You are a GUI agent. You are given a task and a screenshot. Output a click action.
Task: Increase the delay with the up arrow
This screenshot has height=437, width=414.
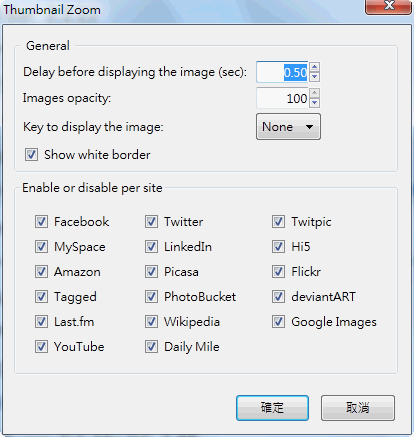pyautogui.click(x=315, y=67)
